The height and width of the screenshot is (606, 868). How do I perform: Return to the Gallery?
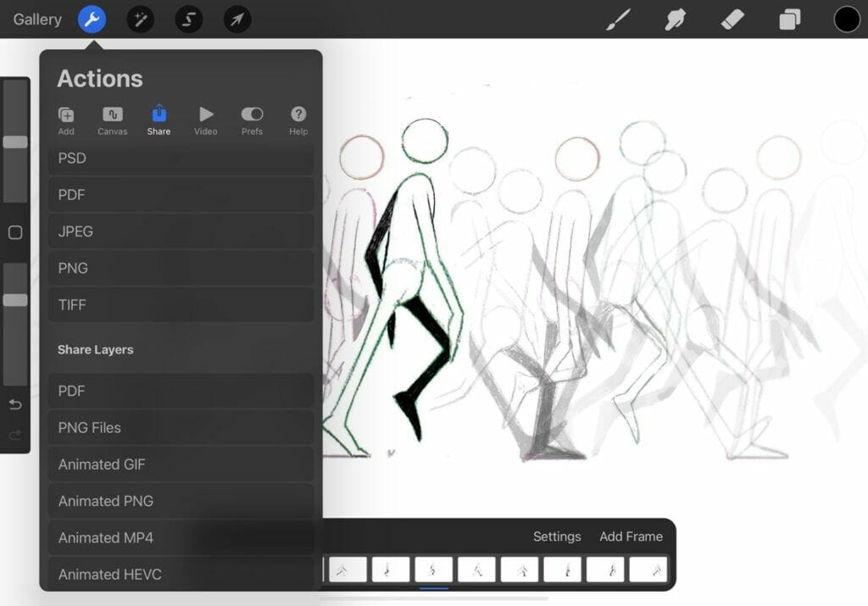(x=37, y=20)
